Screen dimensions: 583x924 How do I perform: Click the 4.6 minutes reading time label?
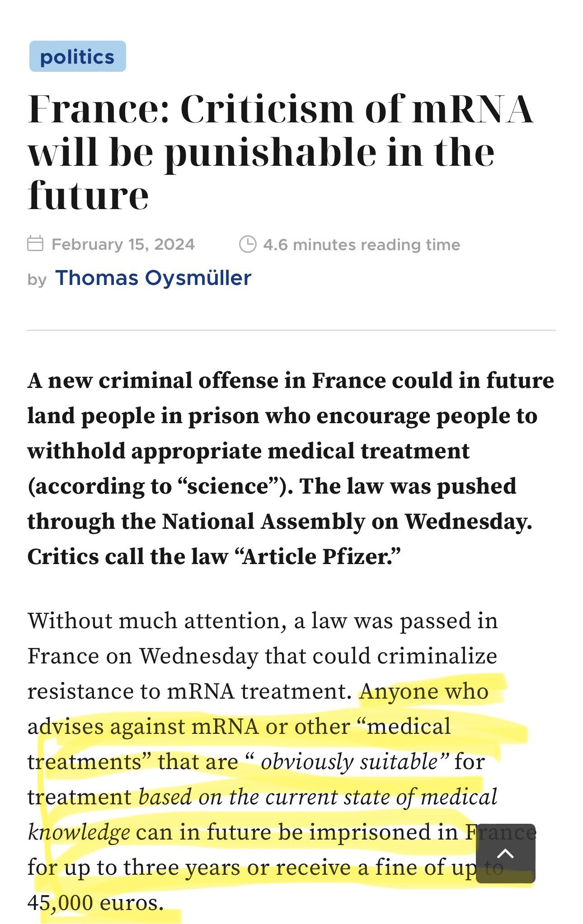click(361, 244)
